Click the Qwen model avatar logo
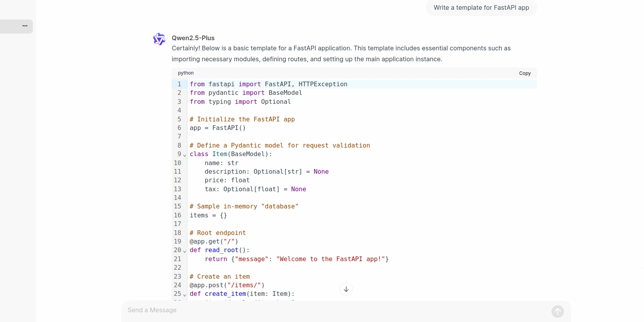 pyautogui.click(x=159, y=39)
